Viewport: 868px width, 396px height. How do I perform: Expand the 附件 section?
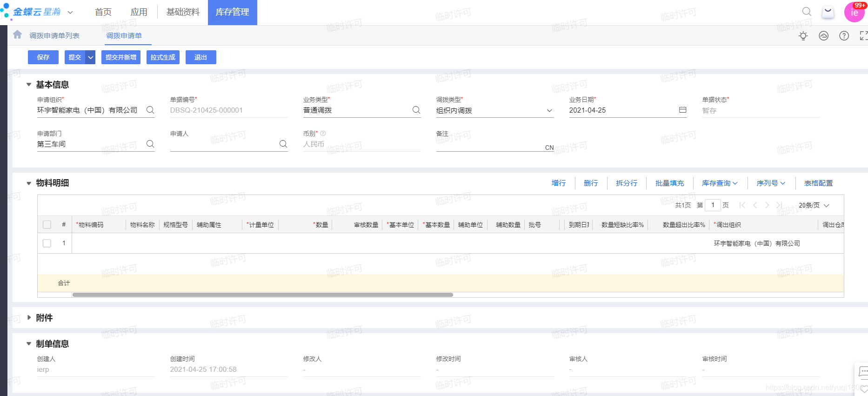(x=29, y=317)
